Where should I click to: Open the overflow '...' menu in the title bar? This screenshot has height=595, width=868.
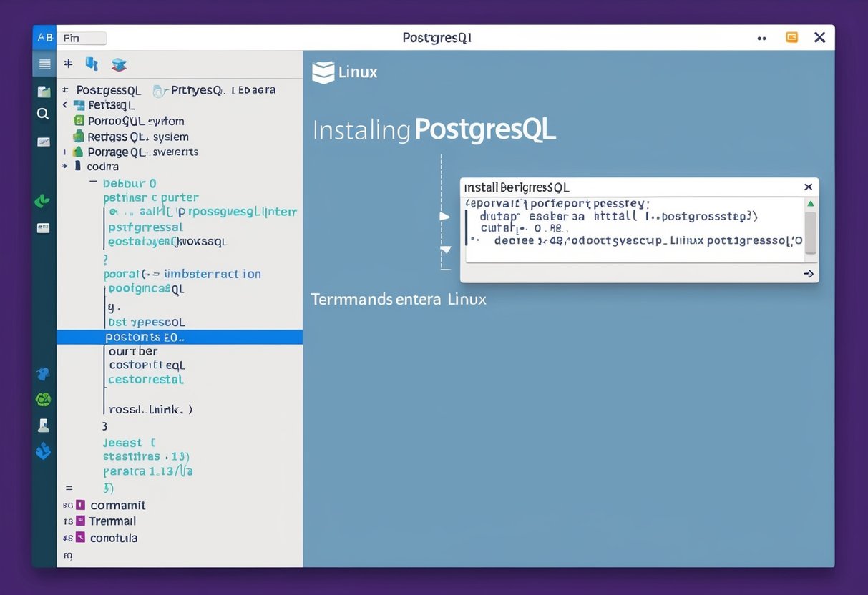[761, 38]
